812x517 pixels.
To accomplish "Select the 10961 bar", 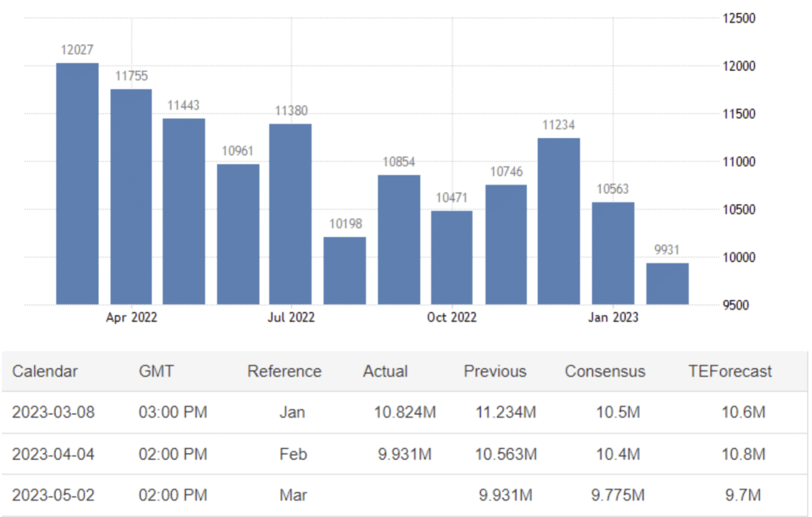I will (x=238, y=234).
